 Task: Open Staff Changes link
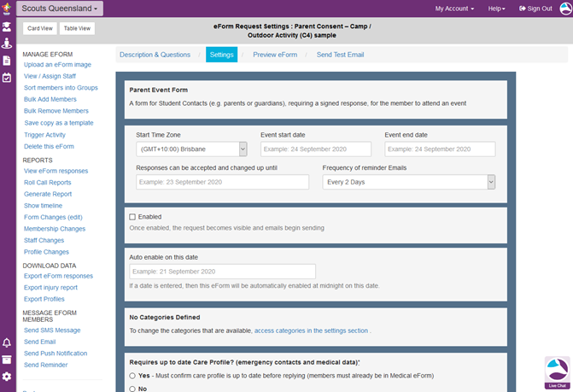tap(44, 240)
